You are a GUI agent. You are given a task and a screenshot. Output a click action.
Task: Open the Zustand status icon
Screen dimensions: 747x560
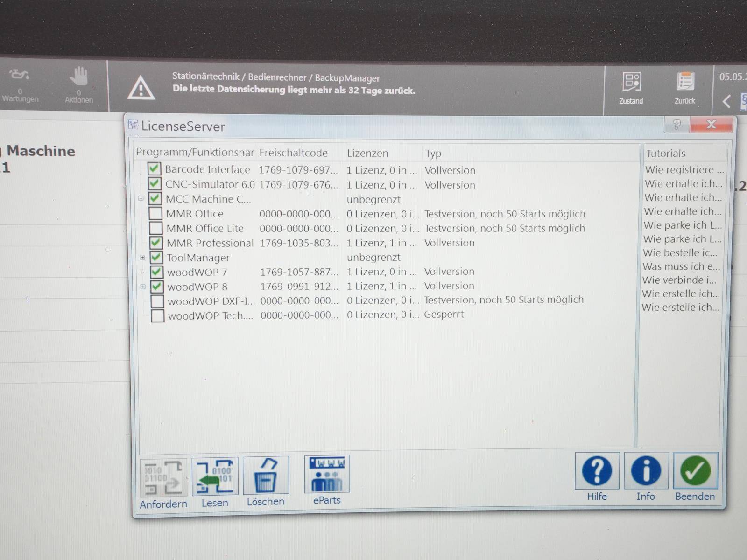(631, 82)
